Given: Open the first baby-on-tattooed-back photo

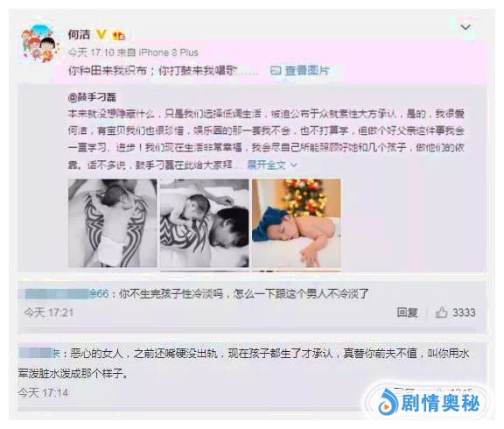Looking at the screenshot, I should 112,223.
